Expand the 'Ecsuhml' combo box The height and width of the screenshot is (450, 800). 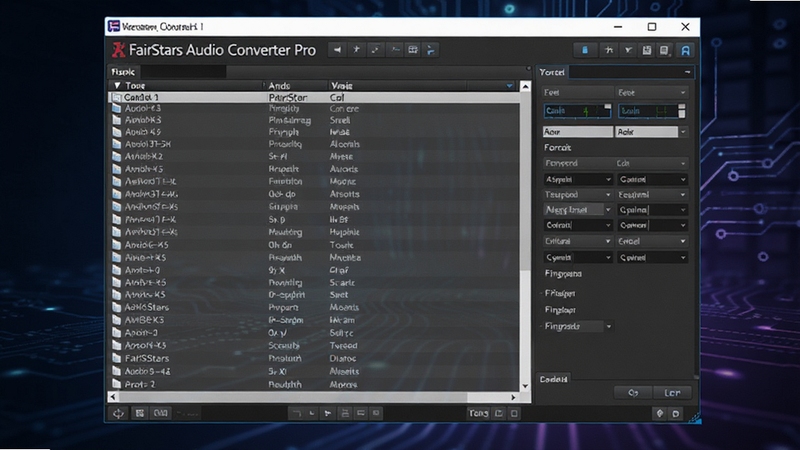[x=653, y=194]
